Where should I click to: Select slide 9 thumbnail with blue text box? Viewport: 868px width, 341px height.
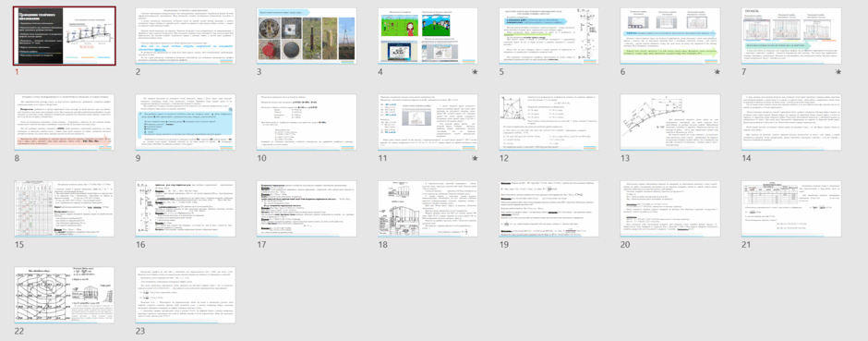click(x=186, y=123)
